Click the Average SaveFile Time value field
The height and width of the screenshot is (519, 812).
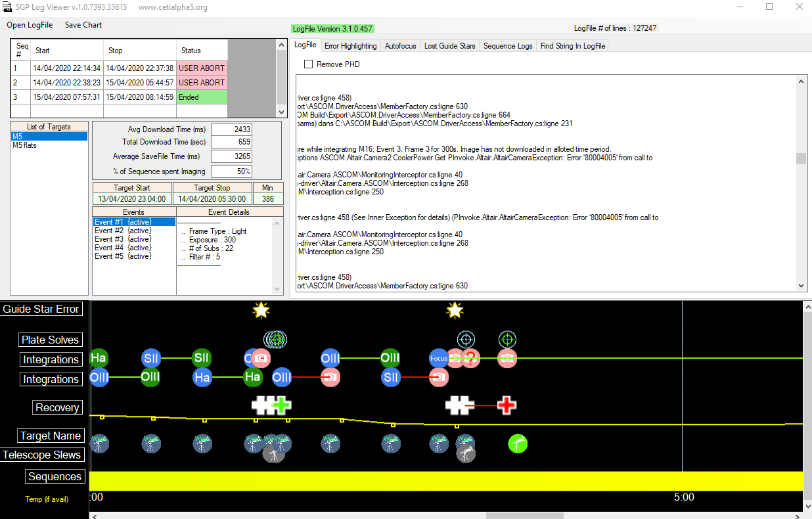click(x=231, y=156)
